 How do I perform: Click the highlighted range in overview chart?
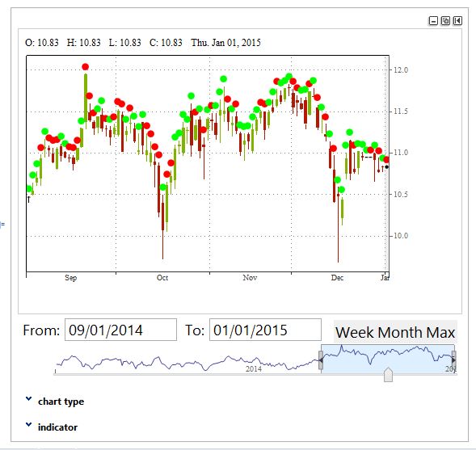(388, 359)
